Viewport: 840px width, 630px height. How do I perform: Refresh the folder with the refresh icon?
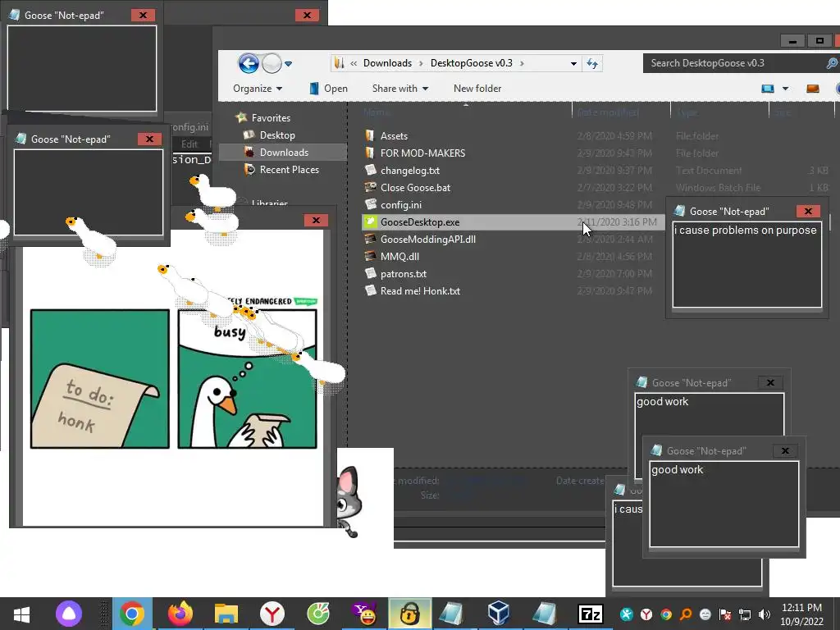592,63
